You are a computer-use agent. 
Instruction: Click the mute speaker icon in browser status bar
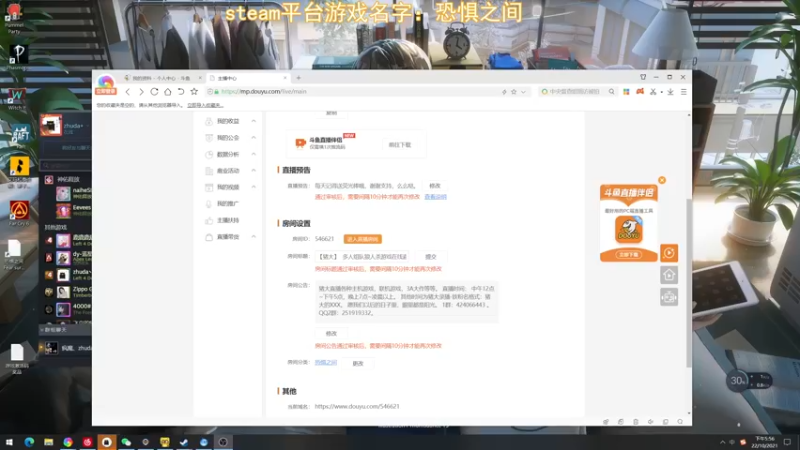(651, 422)
